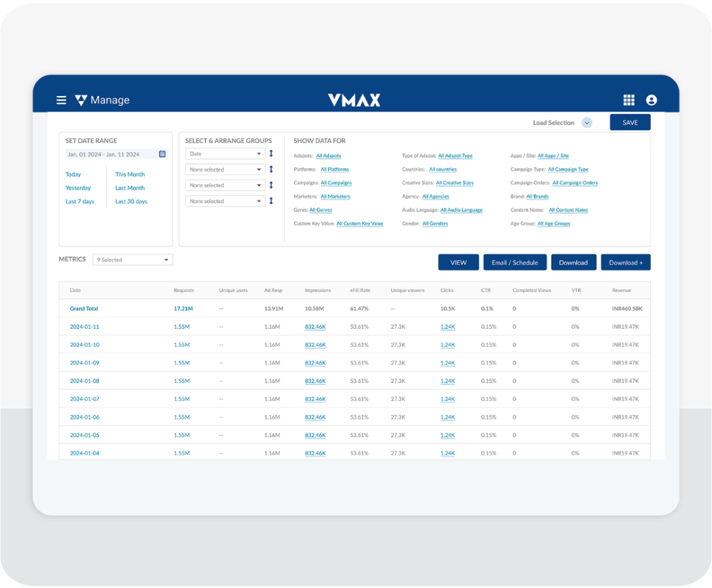This screenshot has height=588, width=712.
Task: Select the Last Month shortcut
Action: [x=130, y=188]
